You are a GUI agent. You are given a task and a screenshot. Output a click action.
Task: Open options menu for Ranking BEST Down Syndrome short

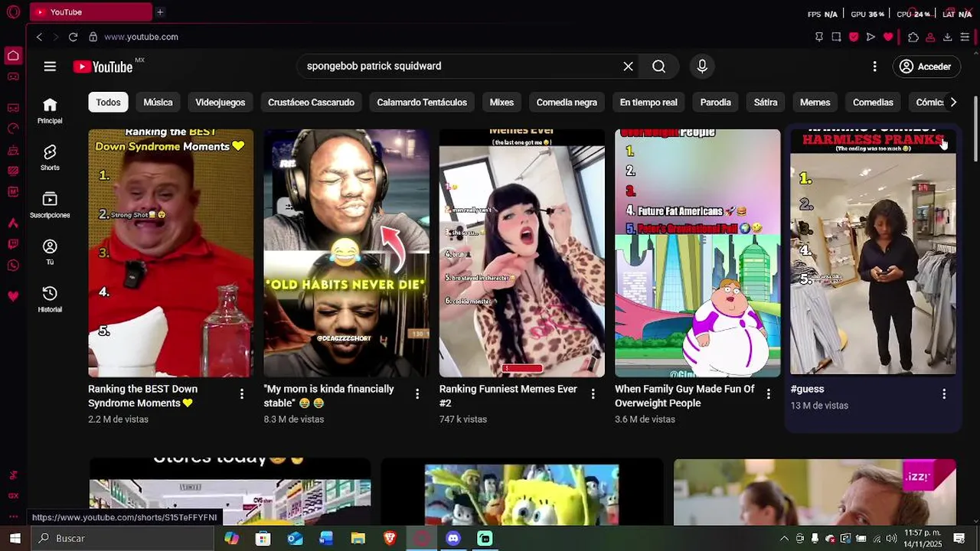click(x=242, y=394)
